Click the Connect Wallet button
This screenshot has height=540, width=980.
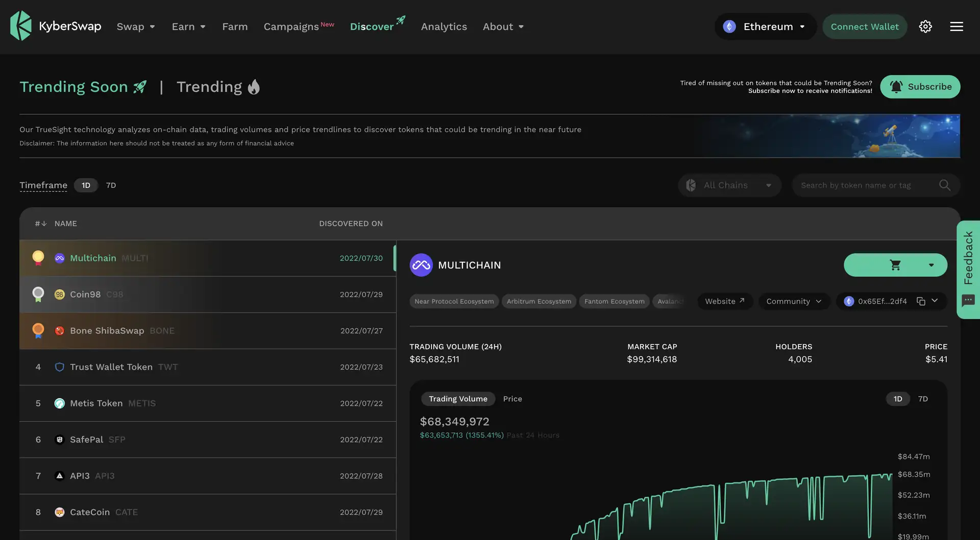(x=865, y=27)
